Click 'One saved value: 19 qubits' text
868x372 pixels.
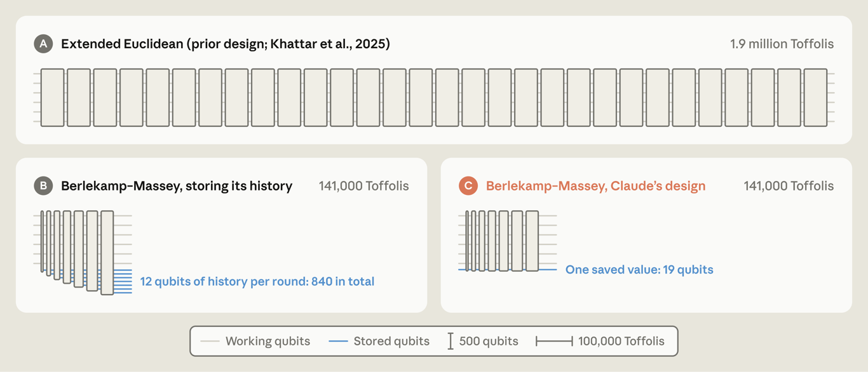(639, 270)
